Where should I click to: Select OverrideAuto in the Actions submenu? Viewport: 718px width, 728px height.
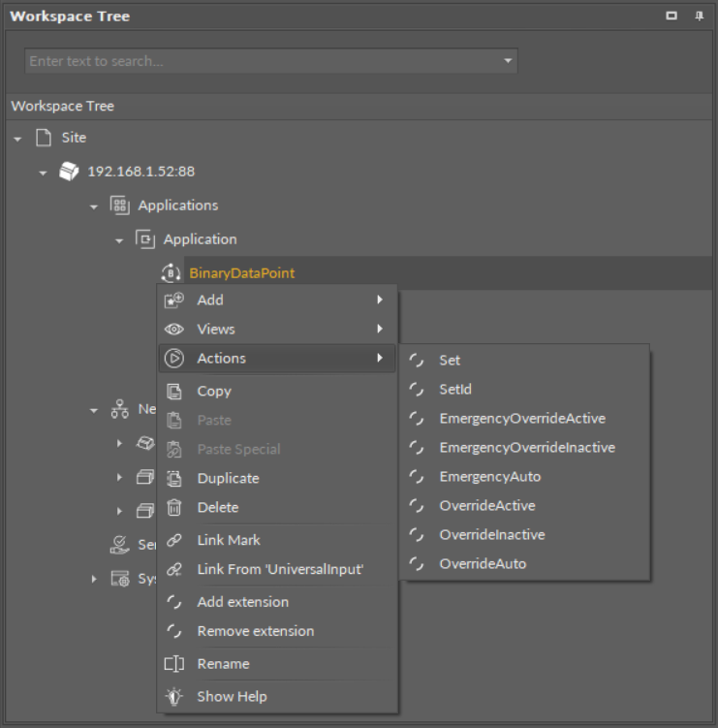tap(482, 564)
